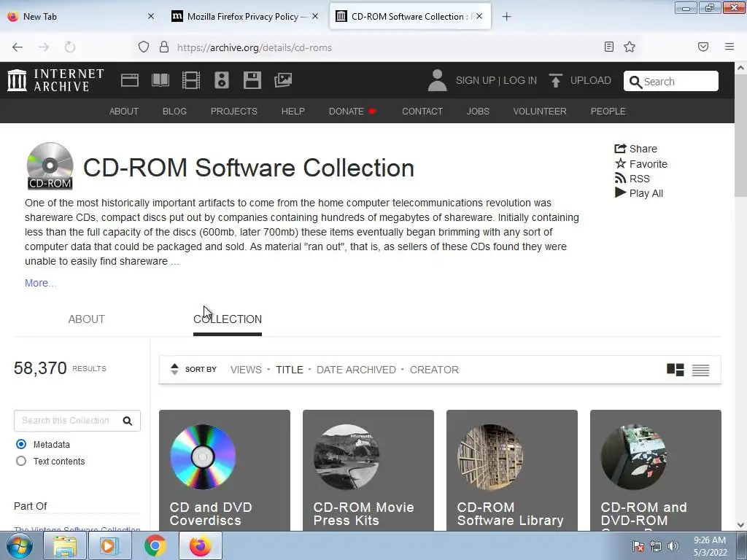The height and width of the screenshot is (560, 747).
Task: Open Firefox hamburger application menu
Action: [729, 47]
